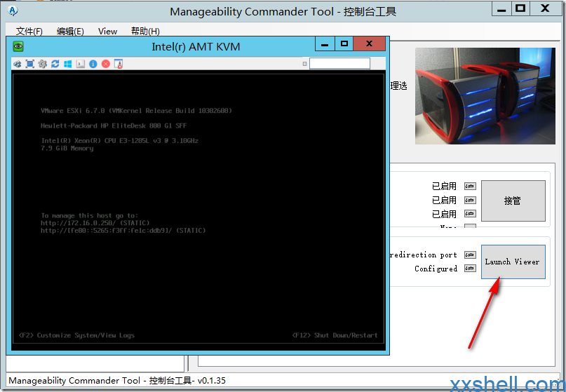Open the View menu

(x=107, y=32)
